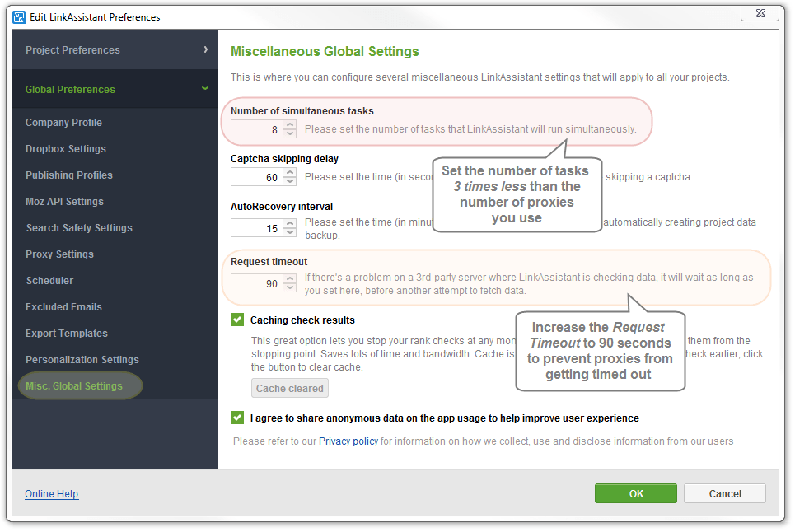The image size is (795, 532).
Task: Click the Cancel button
Action: [x=725, y=493]
